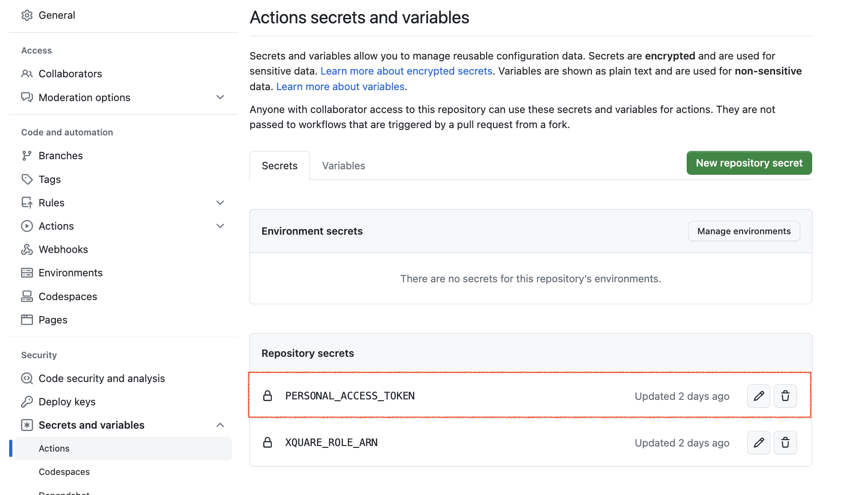Collapse the Secrets and variables section
Viewport: 868px width, 495px height.
pos(220,425)
